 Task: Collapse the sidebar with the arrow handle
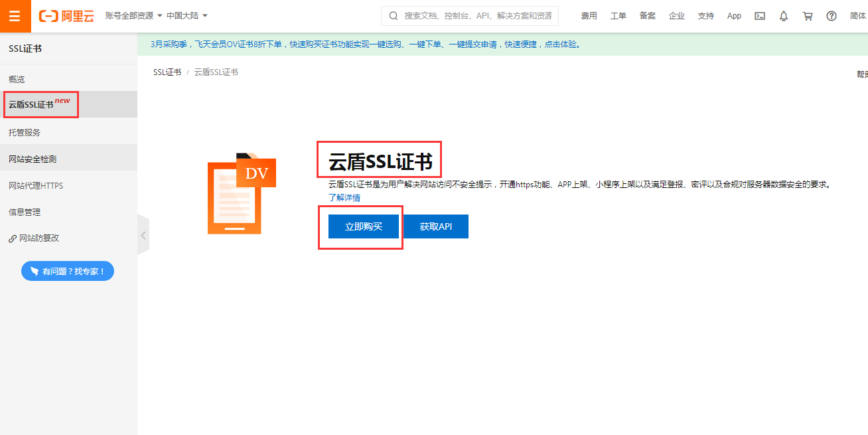[143, 235]
